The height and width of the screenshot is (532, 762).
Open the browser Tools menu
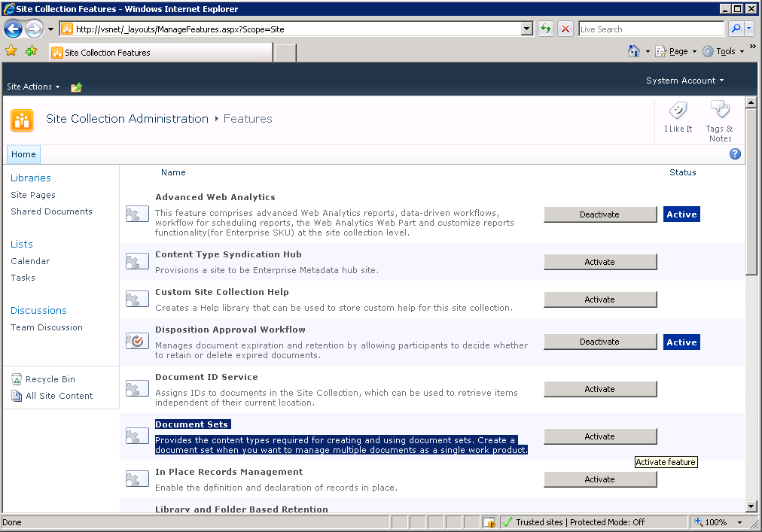(x=723, y=51)
